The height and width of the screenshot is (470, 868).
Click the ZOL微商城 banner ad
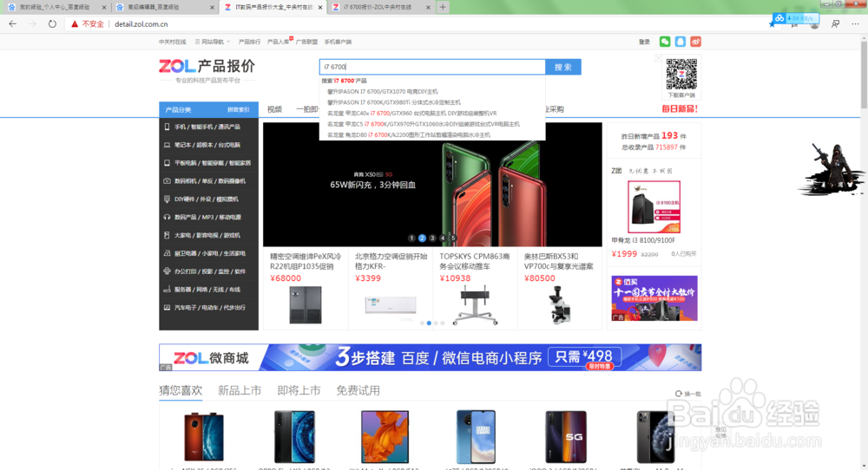click(x=431, y=357)
